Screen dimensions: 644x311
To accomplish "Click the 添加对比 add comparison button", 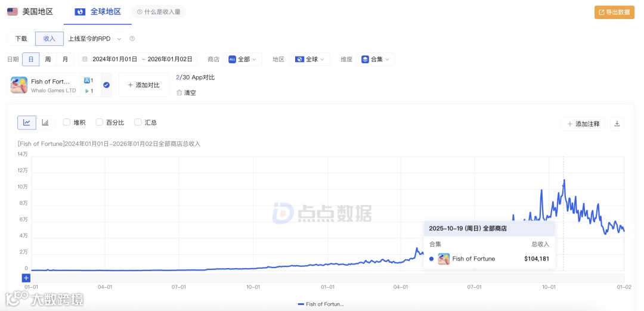I will coord(144,85).
